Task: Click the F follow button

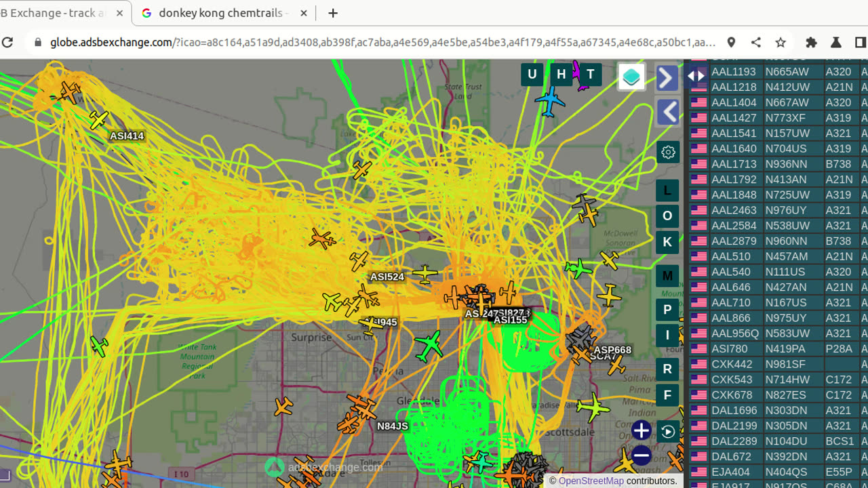Action: (667, 395)
